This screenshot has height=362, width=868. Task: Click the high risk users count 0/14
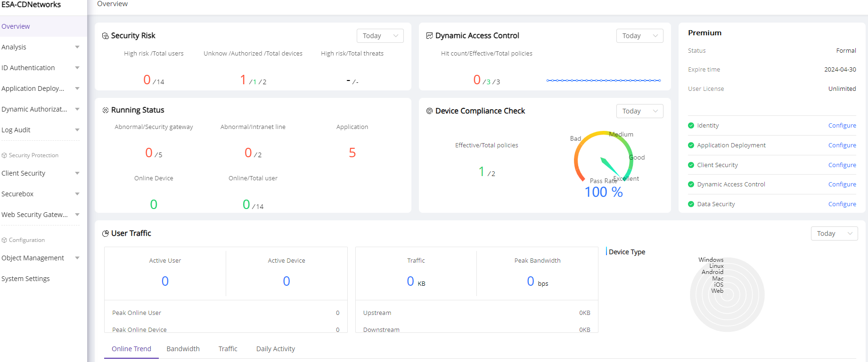tap(154, 80)
